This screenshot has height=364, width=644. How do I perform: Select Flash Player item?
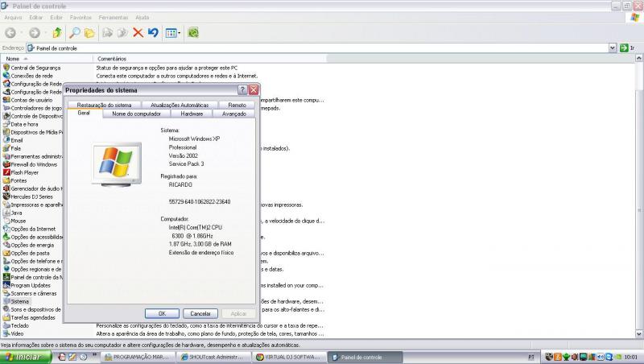pos(21,172)
